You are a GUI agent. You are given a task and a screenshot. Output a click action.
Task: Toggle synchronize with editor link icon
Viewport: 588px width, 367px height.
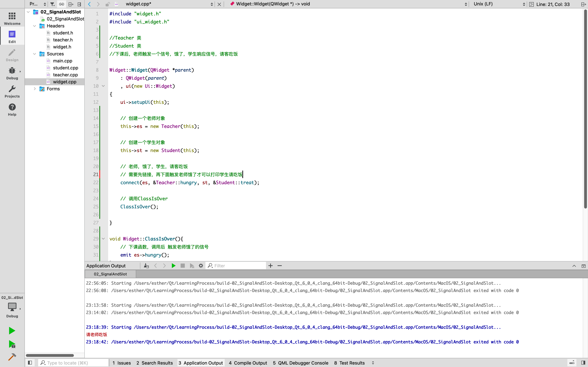tap(61, 4)
